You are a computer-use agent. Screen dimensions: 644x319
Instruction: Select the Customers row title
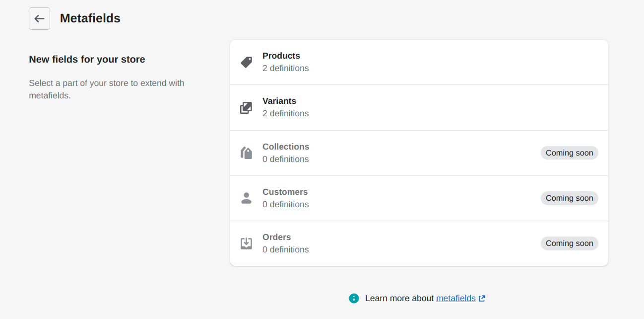[285, 192]
